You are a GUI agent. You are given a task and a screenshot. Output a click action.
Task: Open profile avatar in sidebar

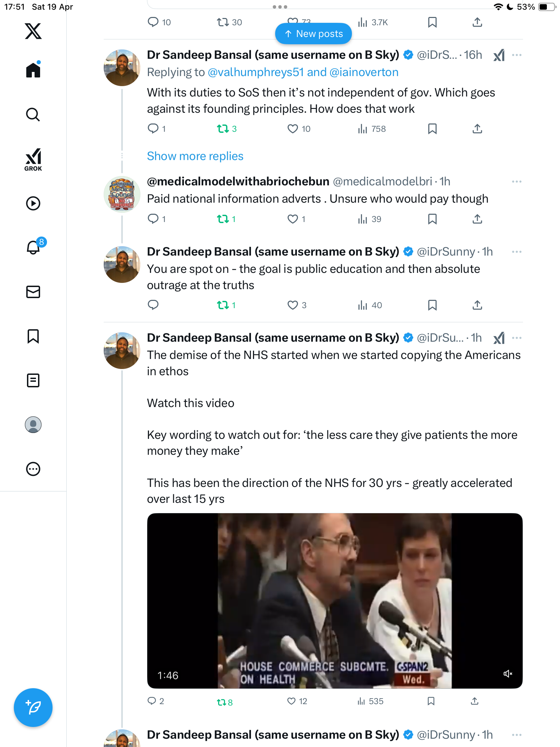coord(33,425)
